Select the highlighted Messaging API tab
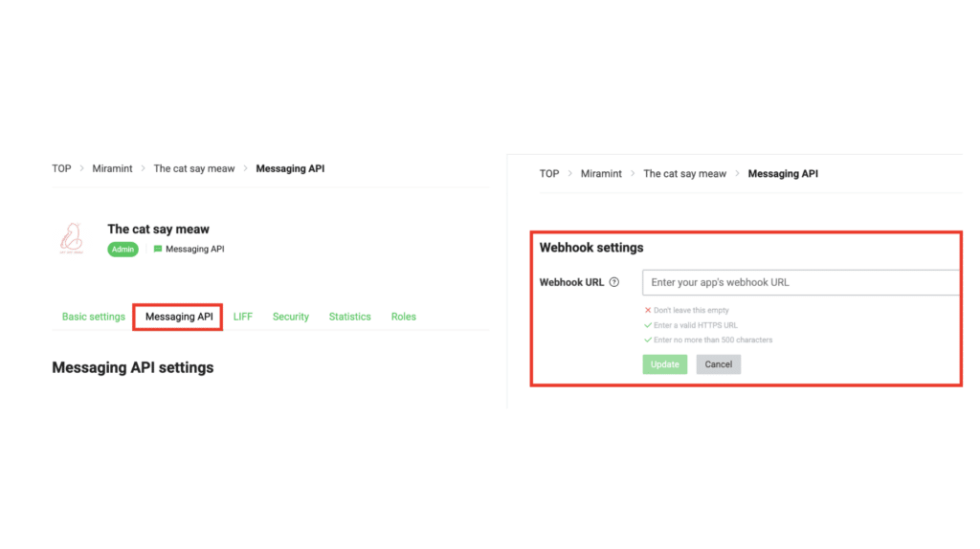 (x=178, y=317)
